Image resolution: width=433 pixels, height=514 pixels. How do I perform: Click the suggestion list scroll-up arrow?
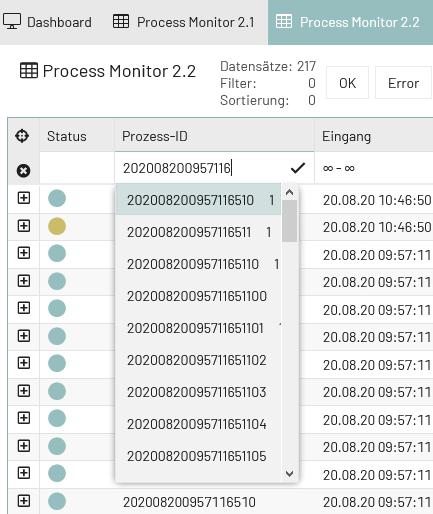289,192
